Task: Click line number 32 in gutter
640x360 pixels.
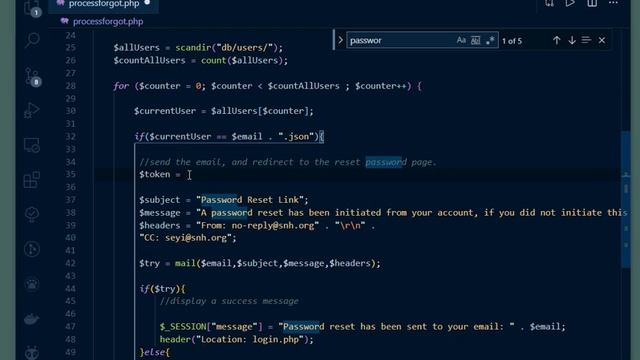Action: (x=71, y=136)
